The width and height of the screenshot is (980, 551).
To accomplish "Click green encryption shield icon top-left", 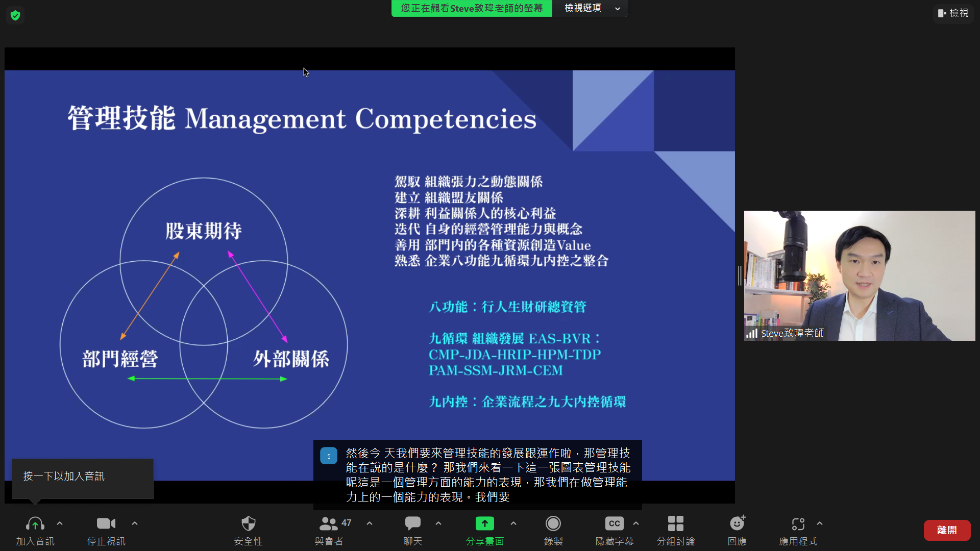I will click(15, 15).
